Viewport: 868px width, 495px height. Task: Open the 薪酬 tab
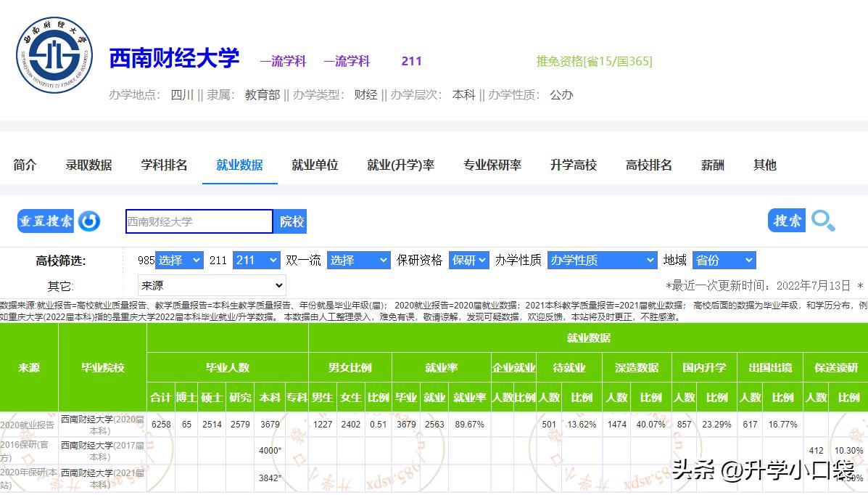[712, 165]
